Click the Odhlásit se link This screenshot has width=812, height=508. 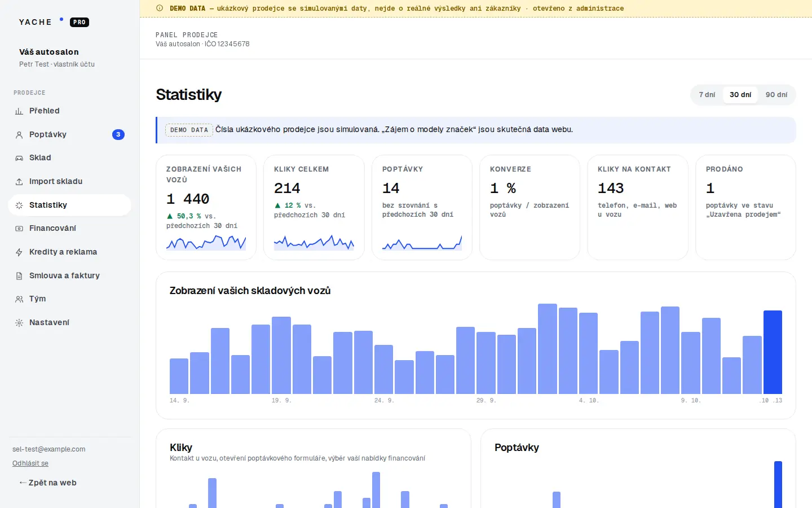pos(30,463)
